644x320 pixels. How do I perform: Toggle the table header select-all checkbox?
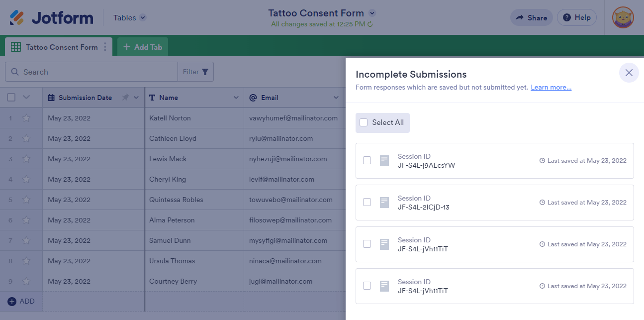coord(11,98)
